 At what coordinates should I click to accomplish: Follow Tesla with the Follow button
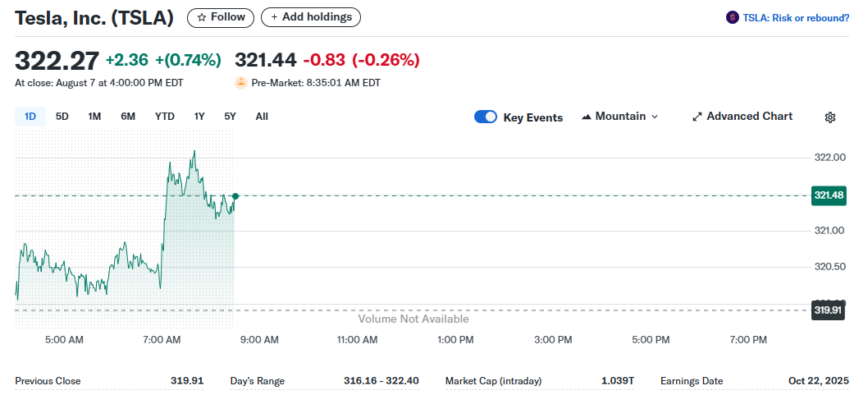coord(221,18)
